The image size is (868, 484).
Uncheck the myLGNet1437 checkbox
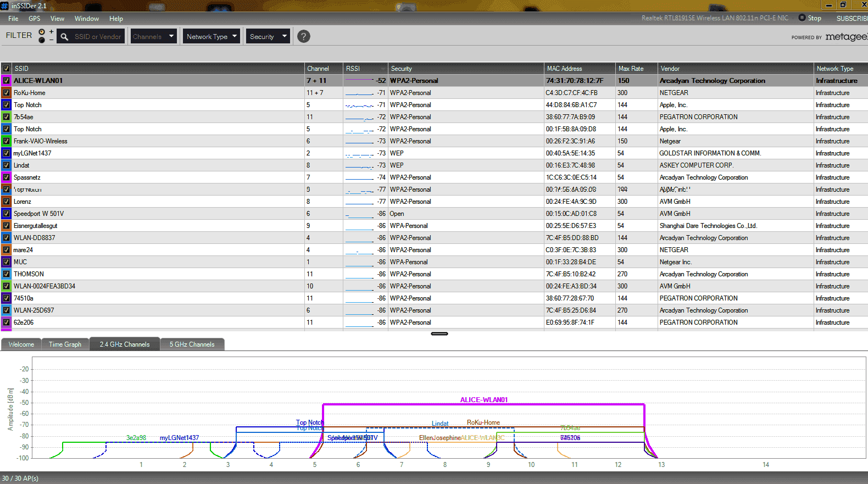coord(7,153)
